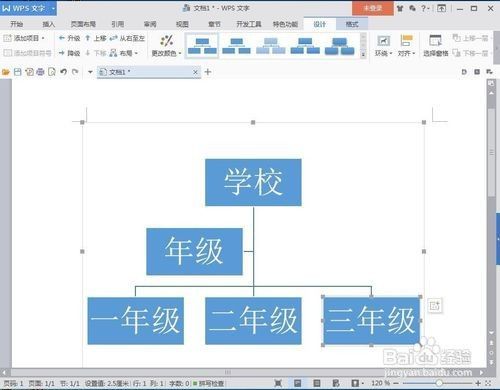Click the 上移 move up button
Viewport: 500px width, 390px height.
pos(96,38)
